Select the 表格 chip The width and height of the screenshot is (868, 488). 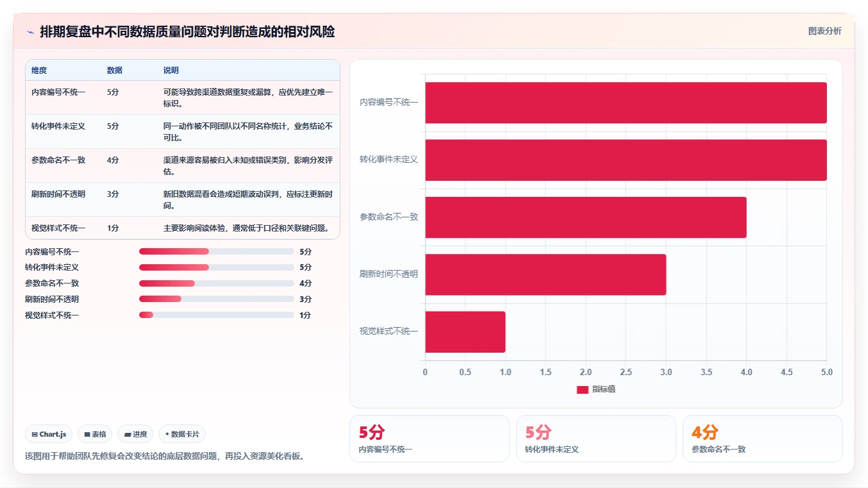(x=95, y=434)
